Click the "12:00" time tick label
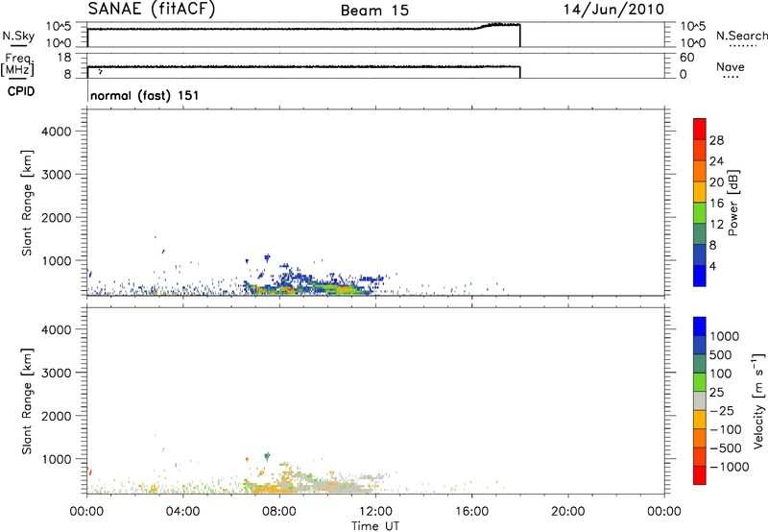768x532 pixels. [375, 512]
